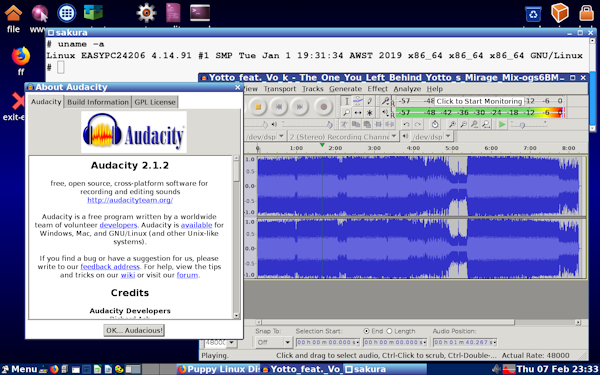This screenshot has width=600, height=375.
Task: Open the http://audacityteam.org/ link
Action: click(130, 200)
